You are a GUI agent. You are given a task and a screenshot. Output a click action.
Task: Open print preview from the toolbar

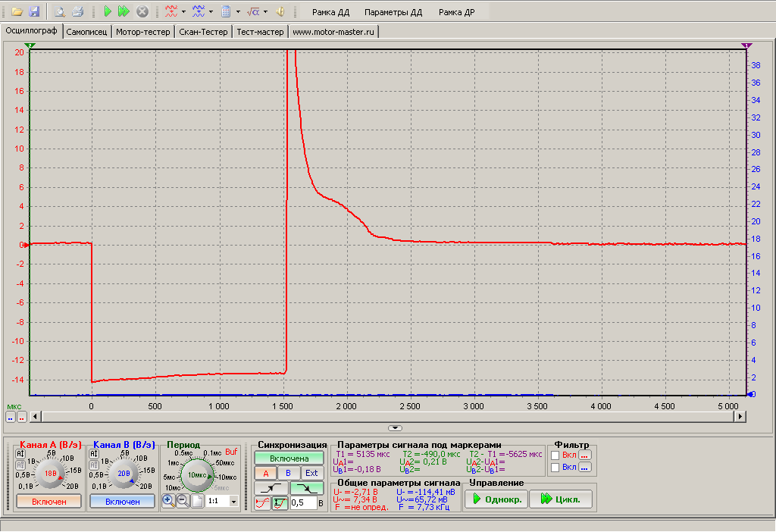point(60,11)
